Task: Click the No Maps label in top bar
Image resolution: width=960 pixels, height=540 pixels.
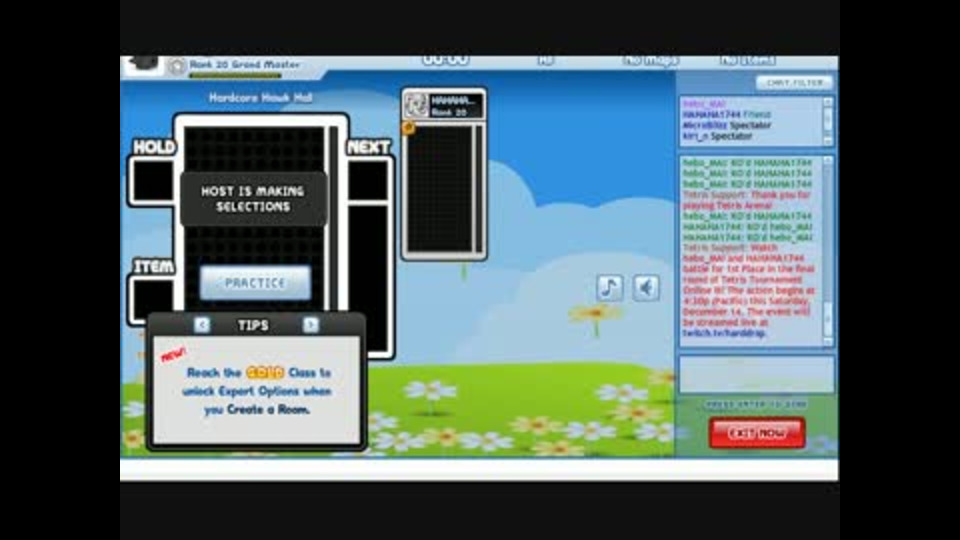Action: pyautogui.click(x=650, y=61)
